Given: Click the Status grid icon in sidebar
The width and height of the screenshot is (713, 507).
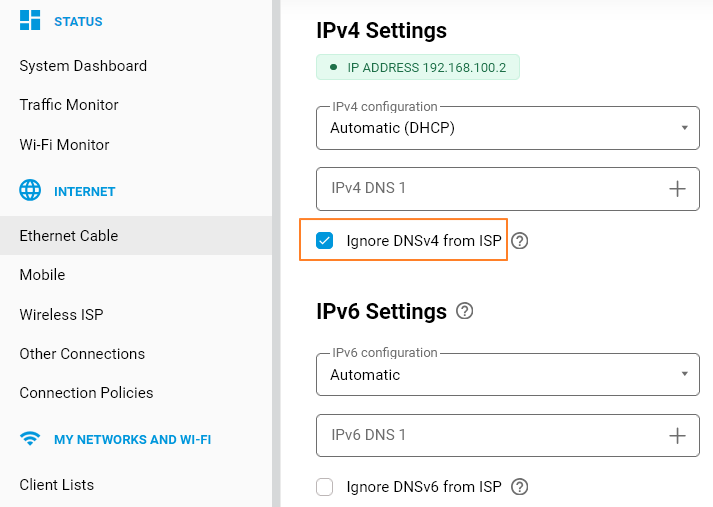Looking at the screenshot, I should 30,20.
